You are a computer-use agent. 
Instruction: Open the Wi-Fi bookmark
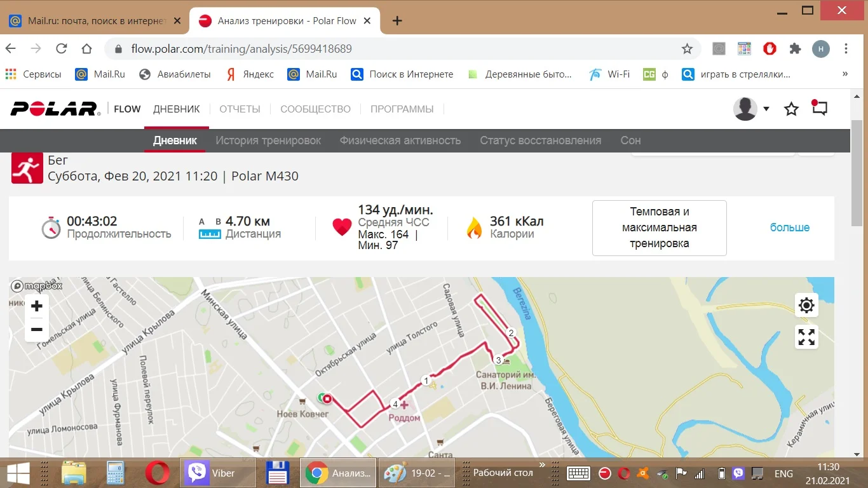(x=609, y=74)
